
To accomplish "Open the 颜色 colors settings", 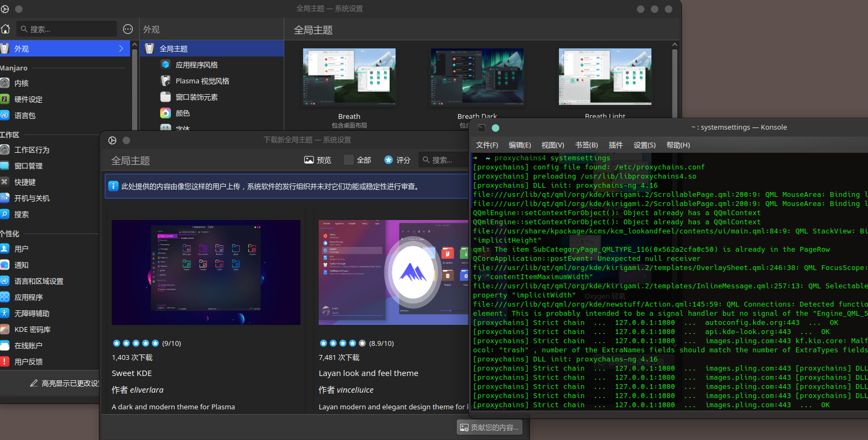I will [x=182, y=113].
